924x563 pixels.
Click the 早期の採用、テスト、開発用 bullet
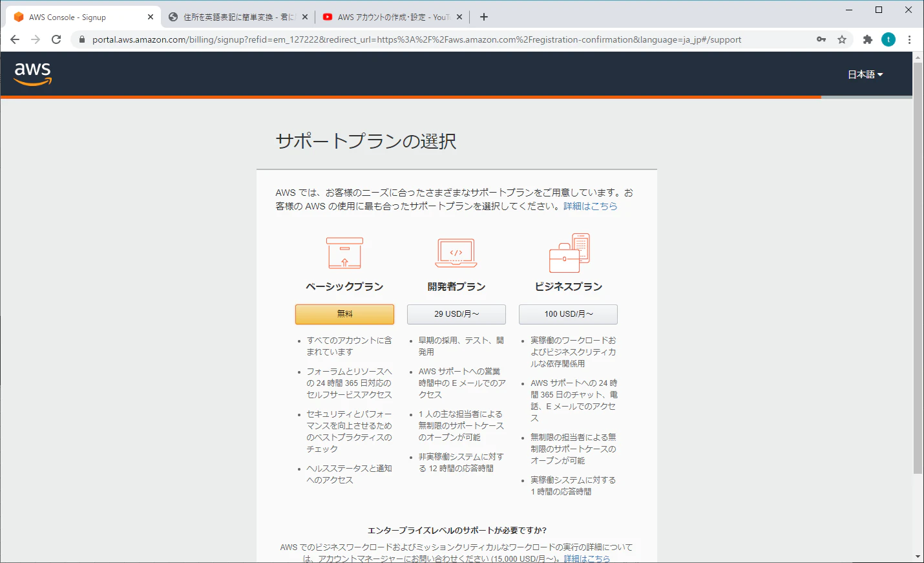click(x=461, y=346)
